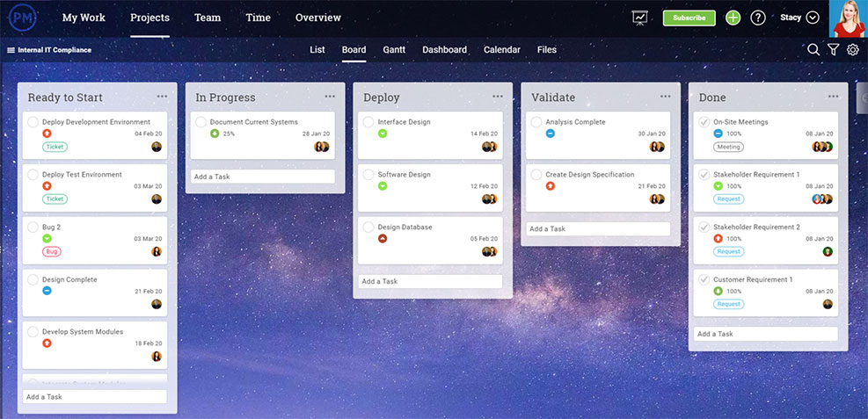This screenshot has height=419, width=868.
Task: Click priority icon on Interface Design card
Action: coord(383,134)
